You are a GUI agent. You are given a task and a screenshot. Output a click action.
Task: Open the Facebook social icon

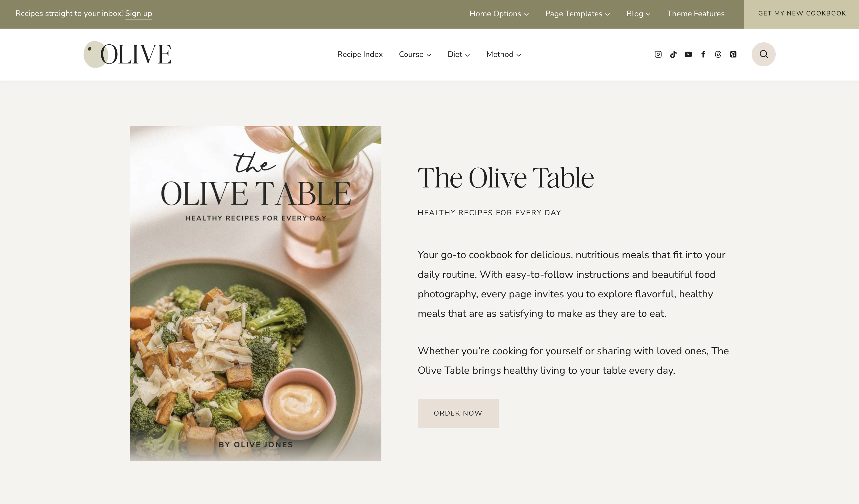pyautogui.click(x=703, y=55)
